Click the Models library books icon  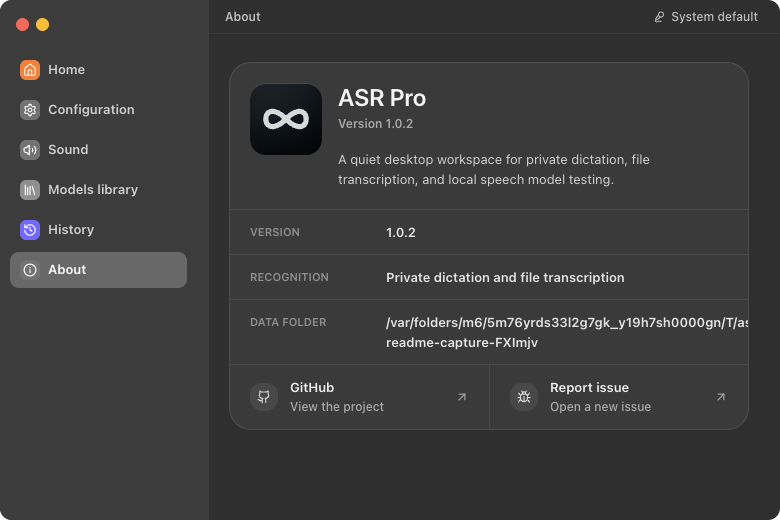[x=30, y=190]
